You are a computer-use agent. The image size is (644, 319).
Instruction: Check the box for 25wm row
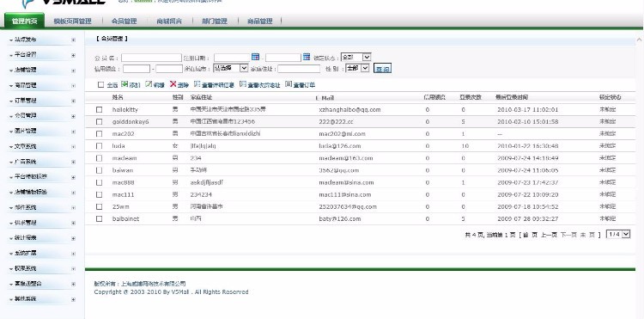(x=99, y=206)
